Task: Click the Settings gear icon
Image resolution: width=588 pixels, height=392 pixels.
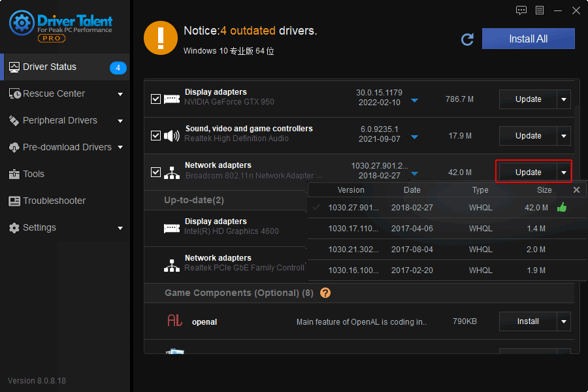Action: [14, 228]
